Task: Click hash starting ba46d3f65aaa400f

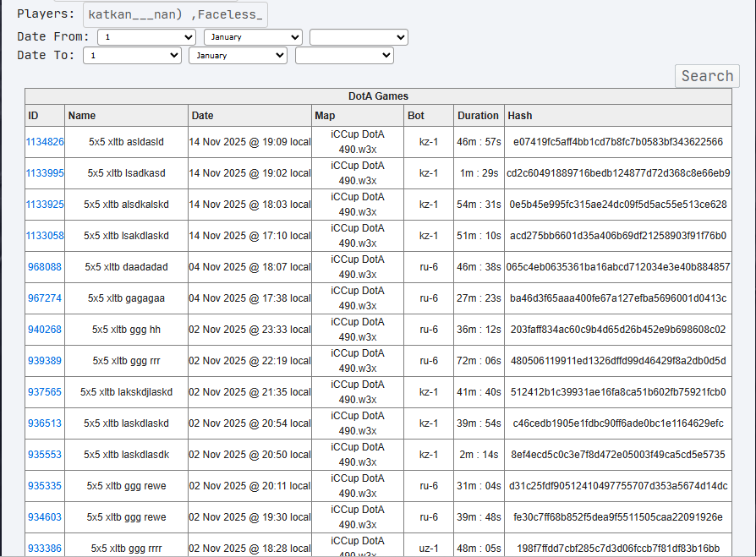Action: tap(618, 298)
